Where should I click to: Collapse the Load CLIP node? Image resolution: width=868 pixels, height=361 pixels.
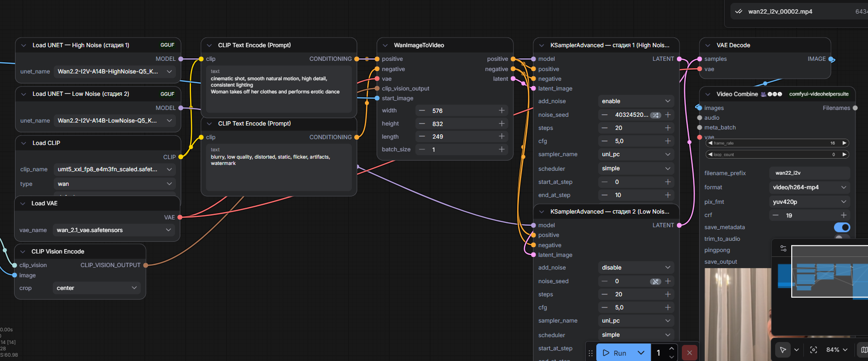(x=23, y=143)
